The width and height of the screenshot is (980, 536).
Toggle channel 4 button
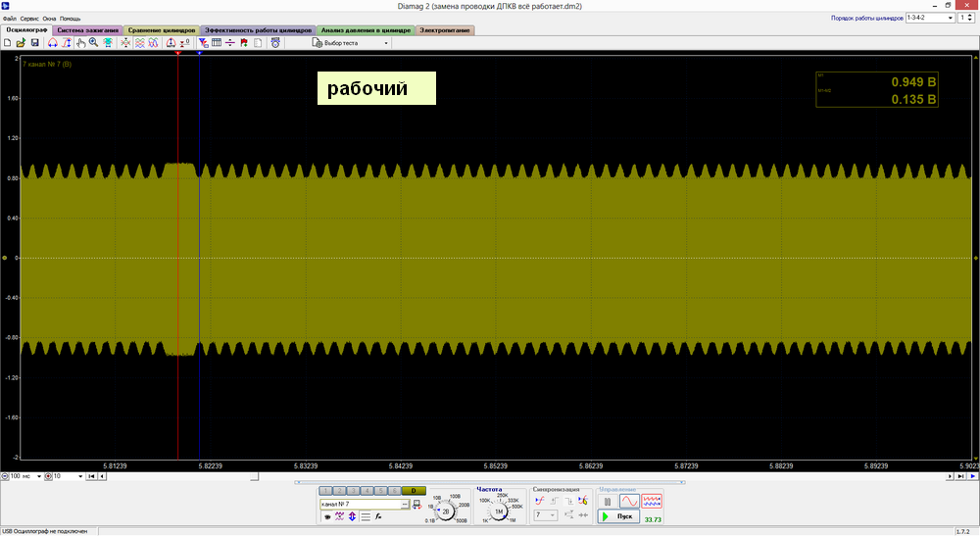[x=367, y=491]
